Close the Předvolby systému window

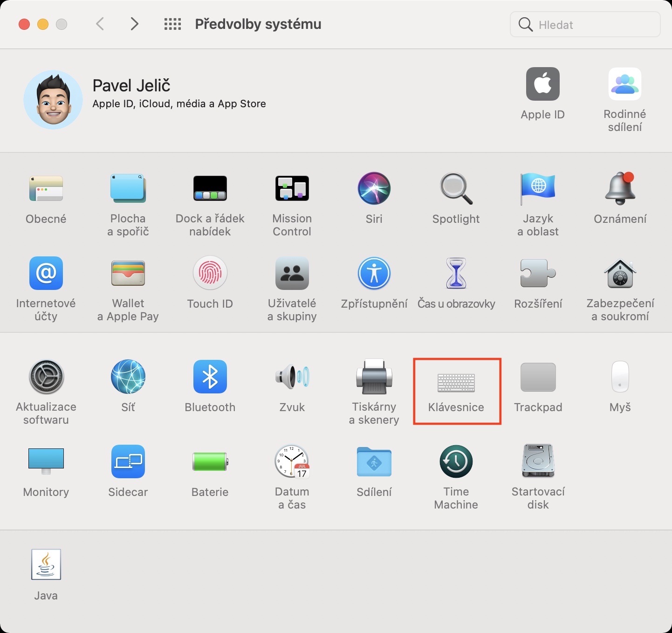pos(24,24)
